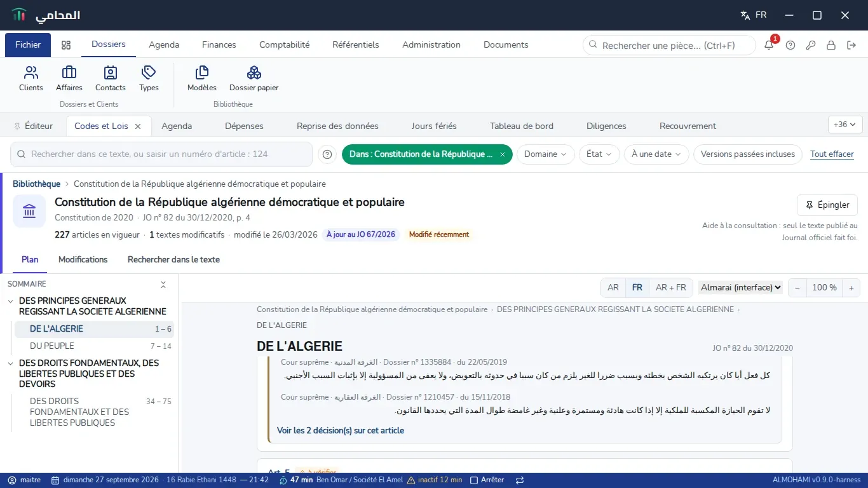Close the Codes et Lois tab
Image resolution: width=868 pixels, height=488 pixels.
138,126
